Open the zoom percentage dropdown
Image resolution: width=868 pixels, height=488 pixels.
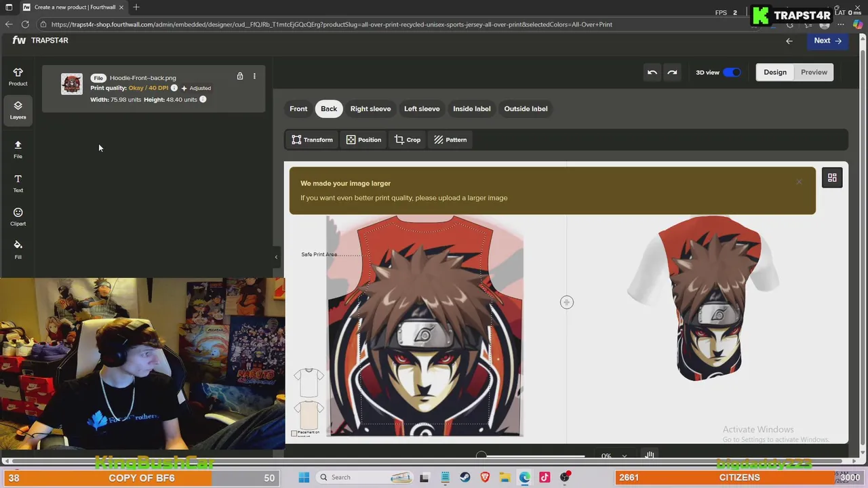tap(614, 456)
